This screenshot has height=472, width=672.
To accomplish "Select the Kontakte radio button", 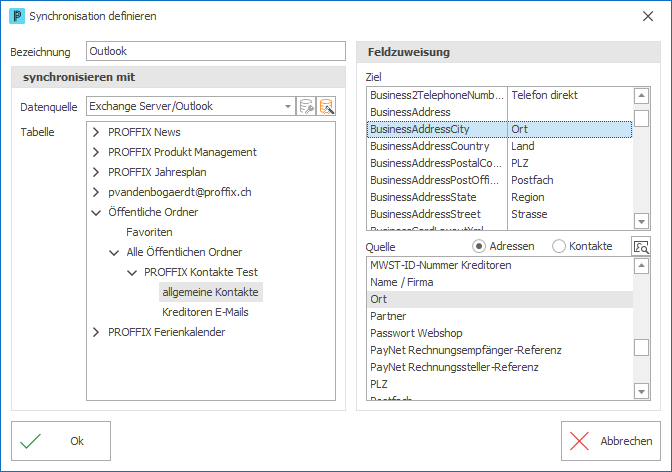I will (x=558, y=247).
